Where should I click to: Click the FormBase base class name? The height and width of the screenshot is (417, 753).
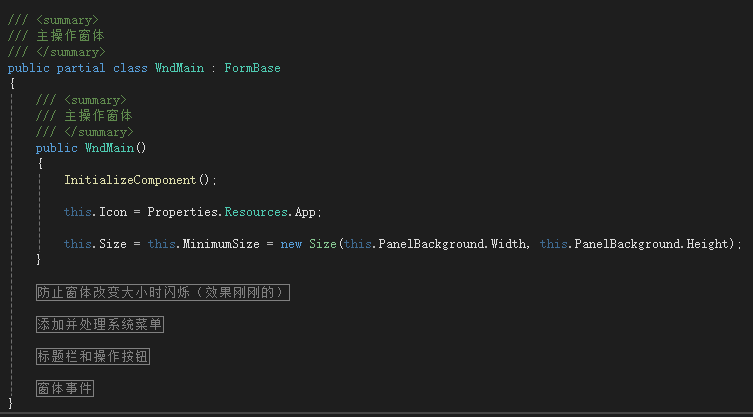point(253,68)
